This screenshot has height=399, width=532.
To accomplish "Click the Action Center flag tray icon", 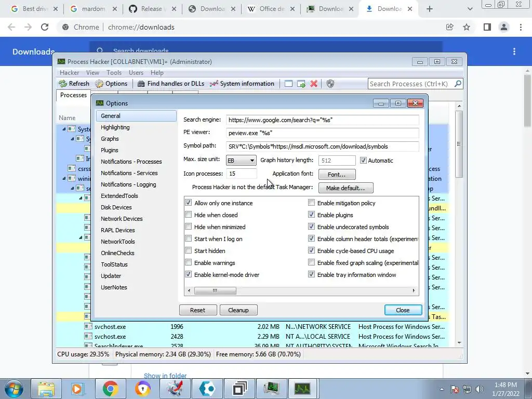I will tap(455, 389).
